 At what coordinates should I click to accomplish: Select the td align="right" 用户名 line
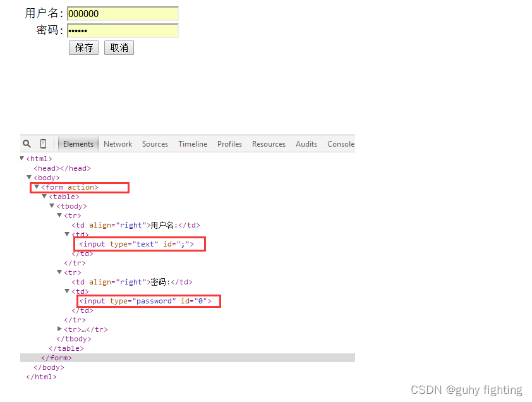pos(136,225)
